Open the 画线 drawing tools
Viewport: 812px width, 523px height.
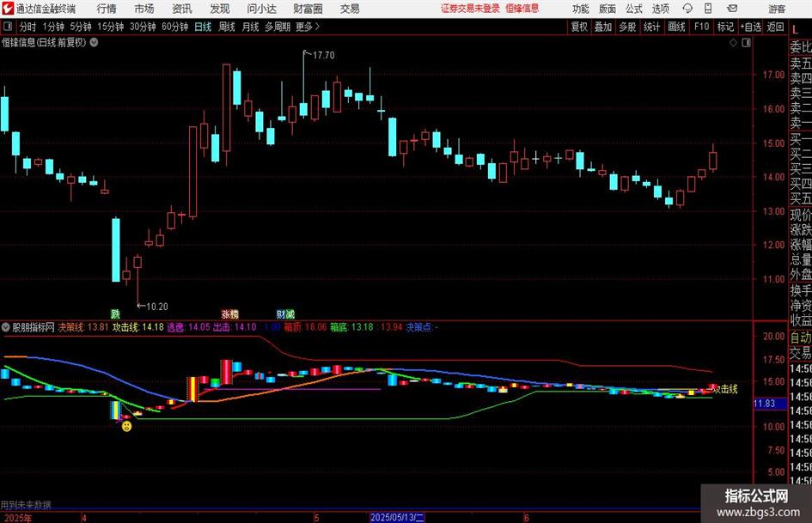(x=676, y=27)
